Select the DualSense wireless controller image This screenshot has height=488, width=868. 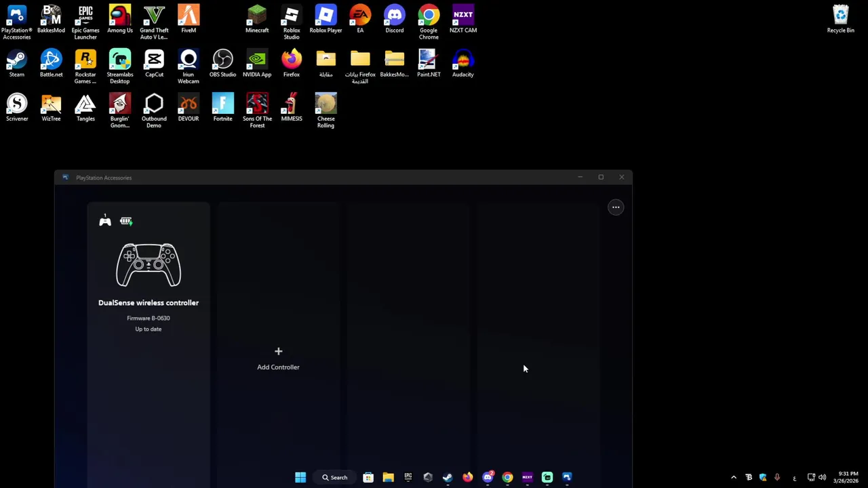click(x=149, y=265)
